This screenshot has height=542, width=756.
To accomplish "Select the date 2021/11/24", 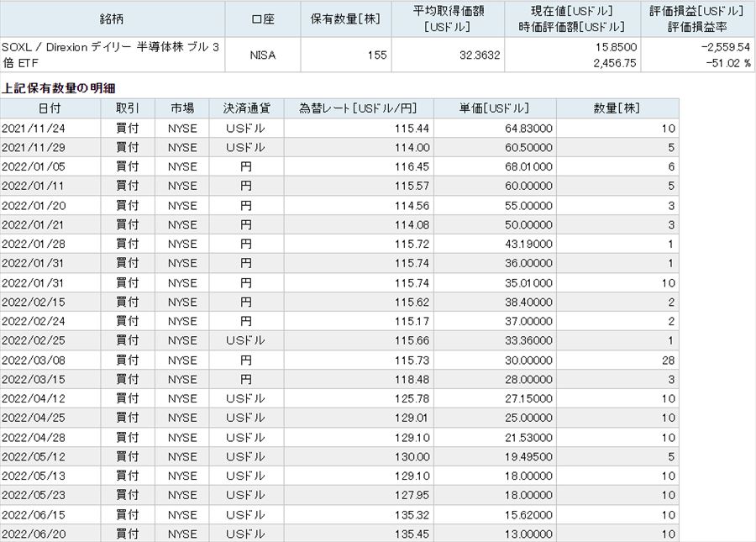I will point(34,129).
